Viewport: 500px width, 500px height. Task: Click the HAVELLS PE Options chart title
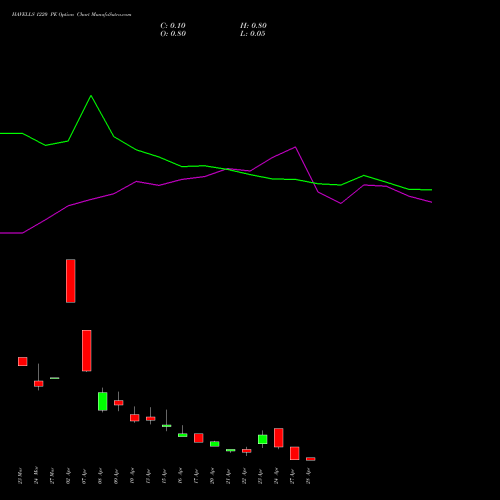71,15
